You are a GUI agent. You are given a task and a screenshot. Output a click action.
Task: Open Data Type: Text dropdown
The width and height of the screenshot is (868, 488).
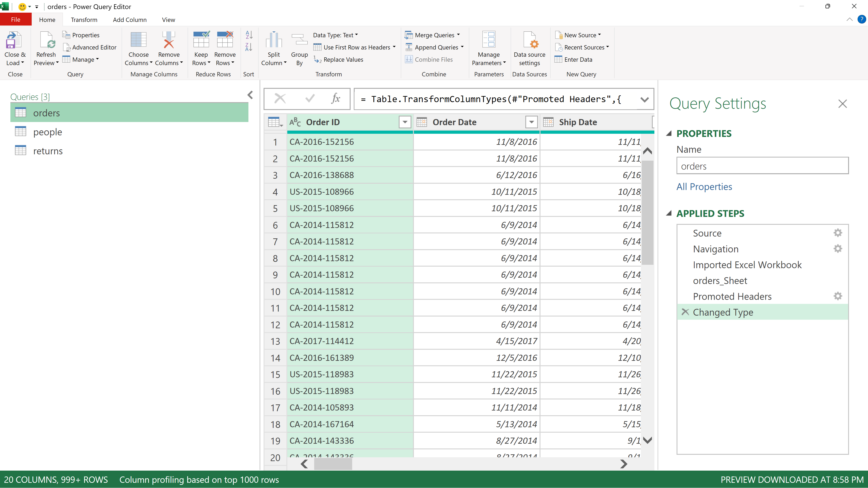pyautogui.click(x=335, y=35)
